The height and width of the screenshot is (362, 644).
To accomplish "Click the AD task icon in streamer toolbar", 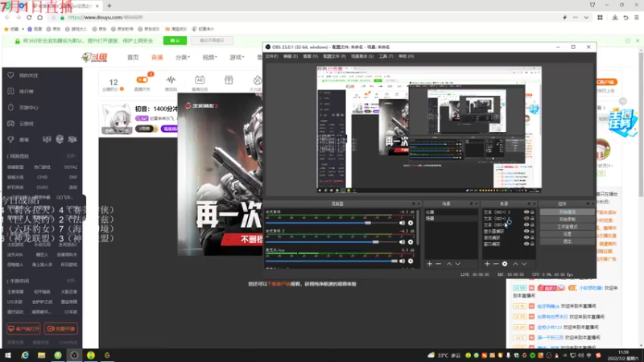I will pyautogui.click(x=200, y=80).
